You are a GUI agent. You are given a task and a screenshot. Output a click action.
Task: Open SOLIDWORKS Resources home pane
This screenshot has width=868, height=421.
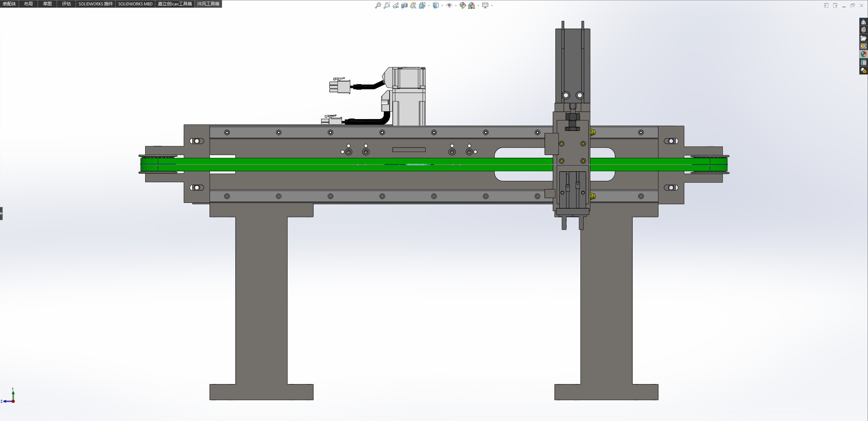coord(864,22)
